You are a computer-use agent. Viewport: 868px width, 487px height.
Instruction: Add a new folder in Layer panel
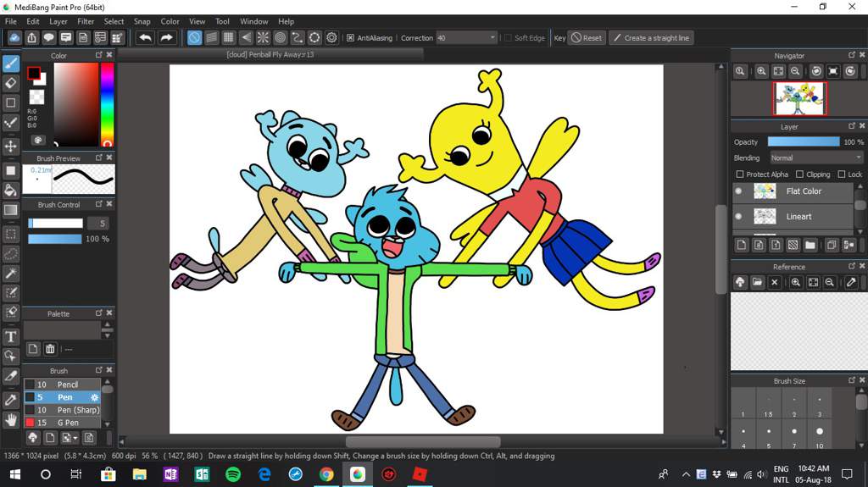(810, 245)
